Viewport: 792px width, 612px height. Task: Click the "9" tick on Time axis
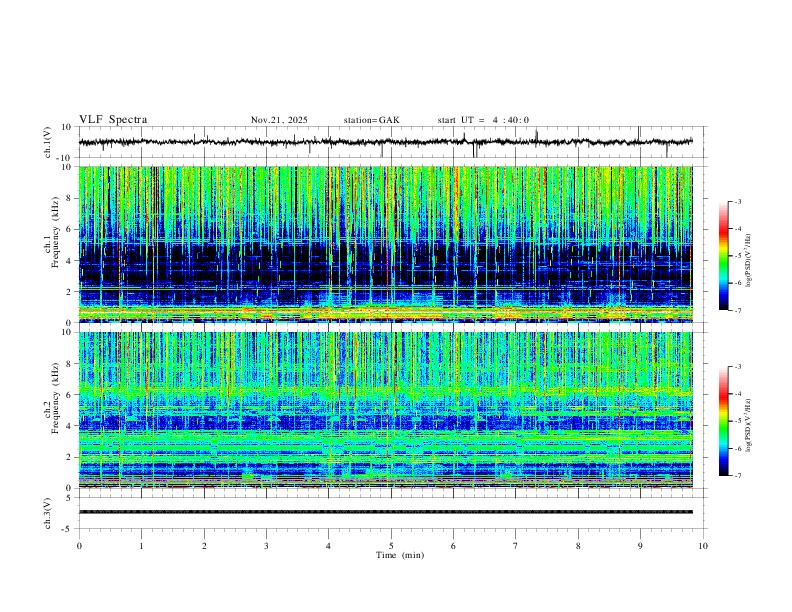pyautogui.click(x=640, y=546)
